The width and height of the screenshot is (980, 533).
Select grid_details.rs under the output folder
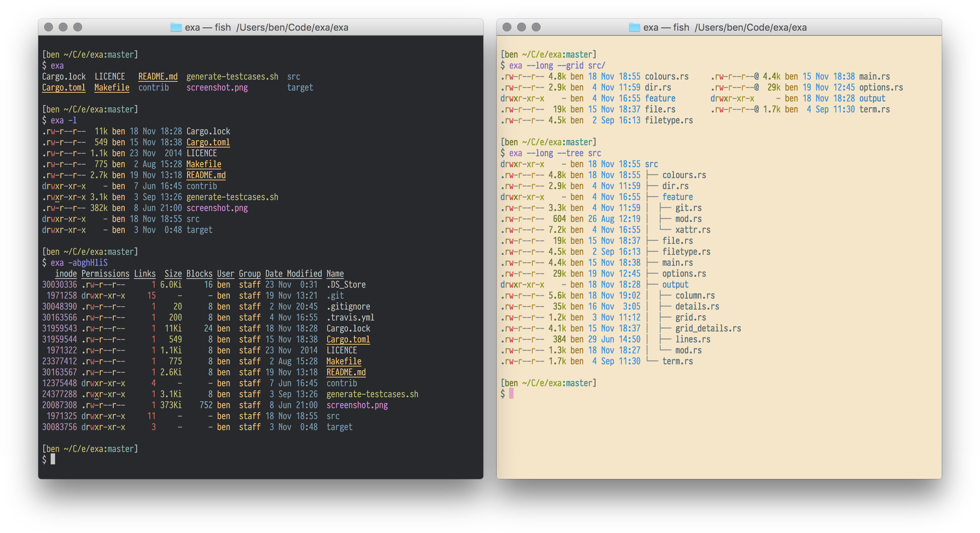click(x=708, y=328)
